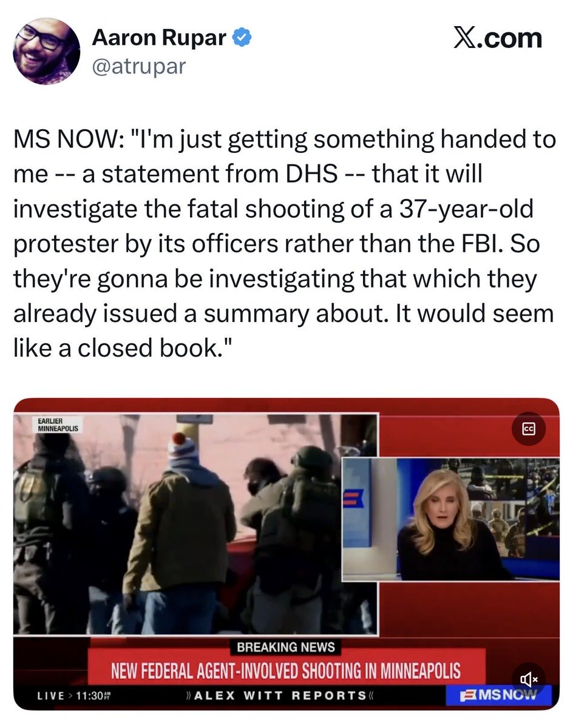The width and height of the screenshot is (573, 728).
Task: Unmute the video with speaker icon
Action: coord(528,679)
